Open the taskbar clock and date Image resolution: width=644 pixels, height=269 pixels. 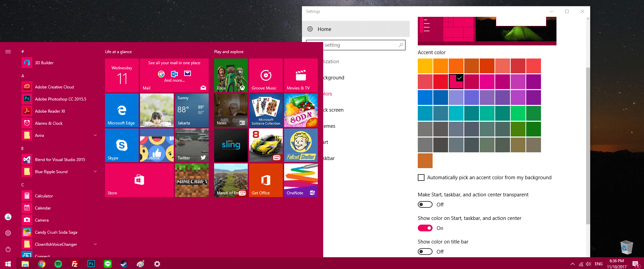click(617, 264)
